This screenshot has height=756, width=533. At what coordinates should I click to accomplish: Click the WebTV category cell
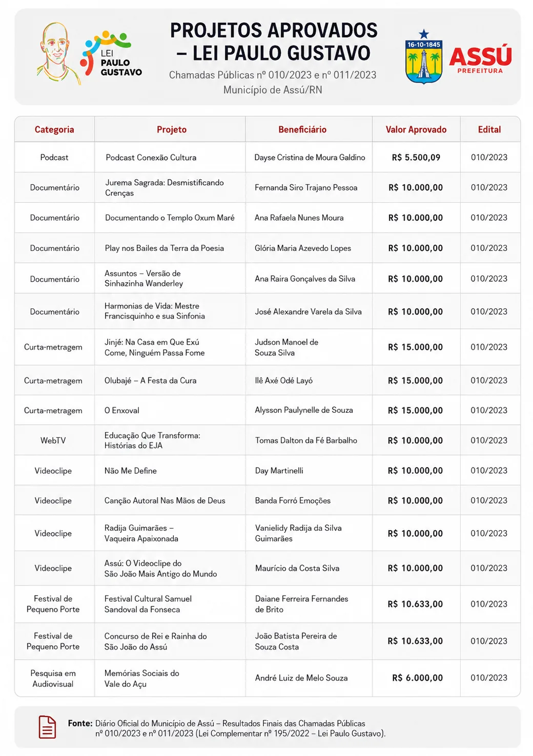pyautogui.click(x=53, y=440)
